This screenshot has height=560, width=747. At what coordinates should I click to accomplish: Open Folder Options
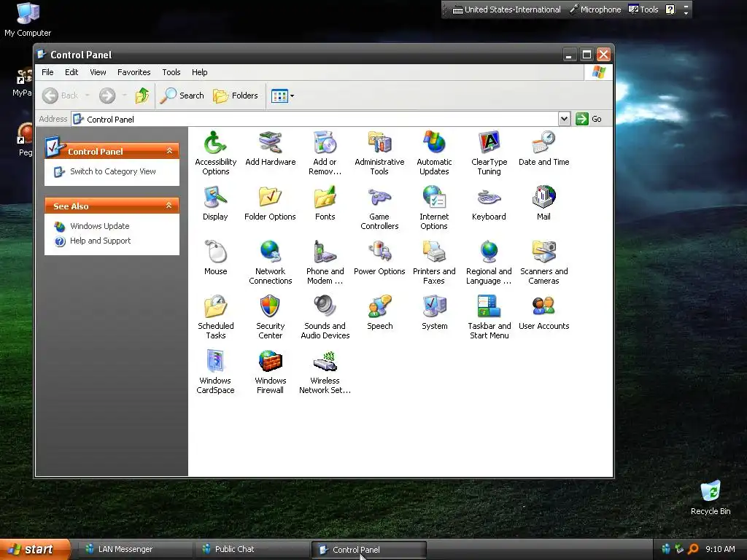[x=270, y=203]
